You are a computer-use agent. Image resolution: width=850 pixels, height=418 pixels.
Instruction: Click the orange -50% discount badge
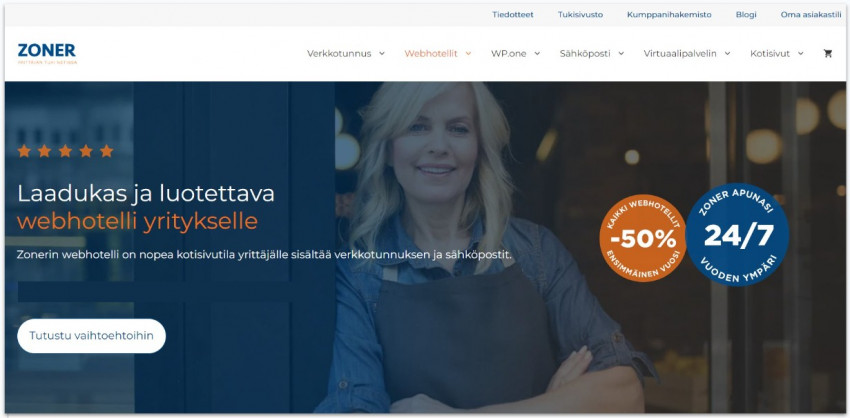(x=643, y=238)
